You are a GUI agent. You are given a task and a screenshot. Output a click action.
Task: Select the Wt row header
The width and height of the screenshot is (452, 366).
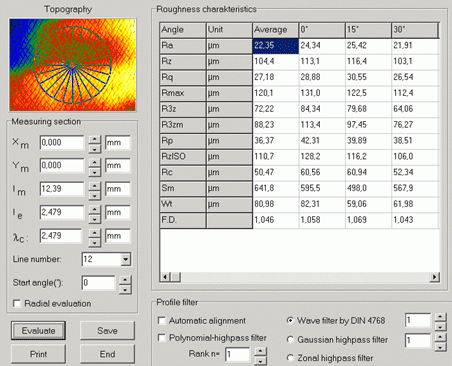tap(183, 204)
